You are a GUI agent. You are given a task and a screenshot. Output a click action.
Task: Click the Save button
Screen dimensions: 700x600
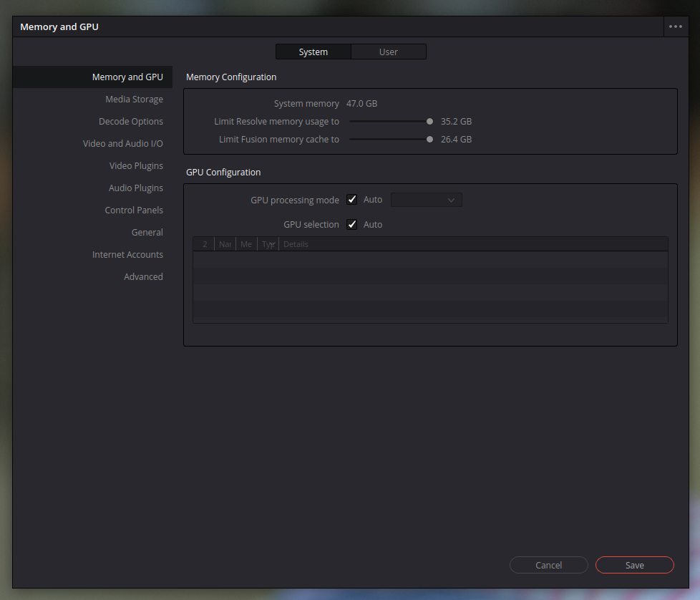pyautogui.click(x=634, y=565)
